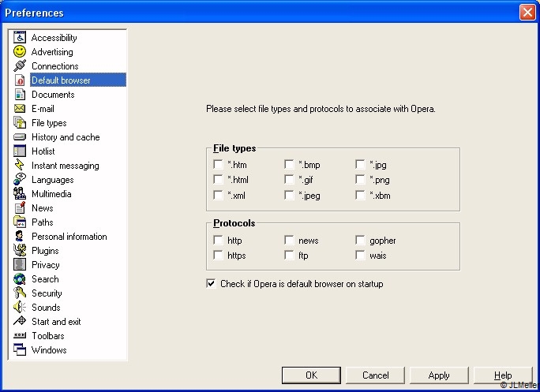Viewport: 540px width, 392px height.
Task: Click the Plugins puzzle icon
Action: point(20,250)
